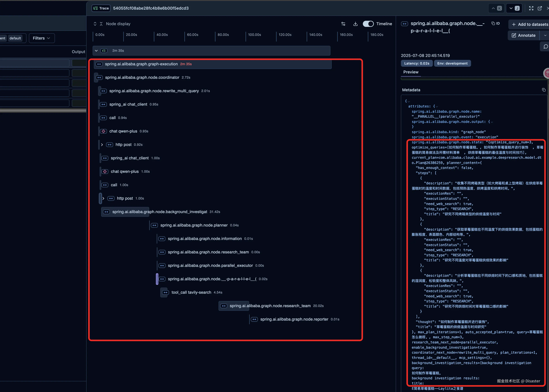Collapse all nodes using the cross arrows icon

tap(101, 24)
